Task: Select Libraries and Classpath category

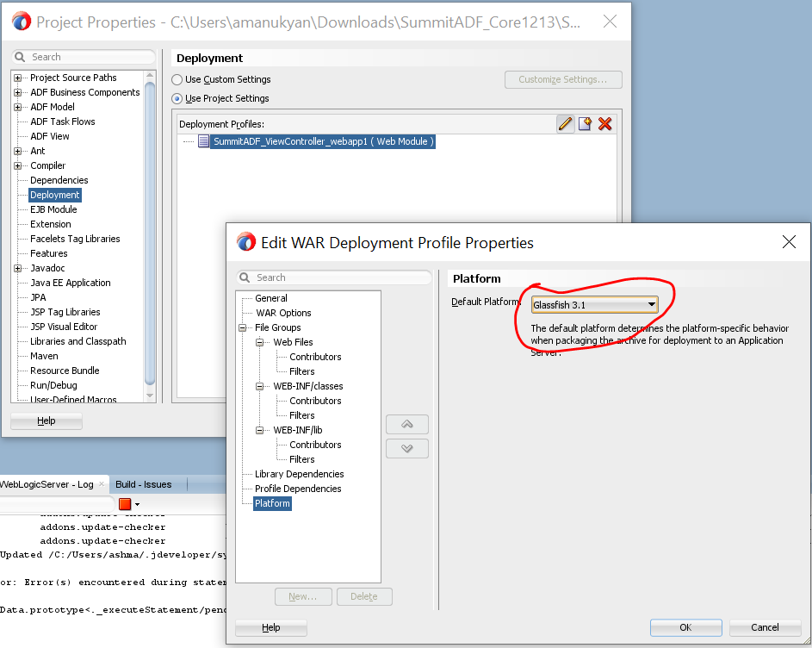Action: point(78,341)
